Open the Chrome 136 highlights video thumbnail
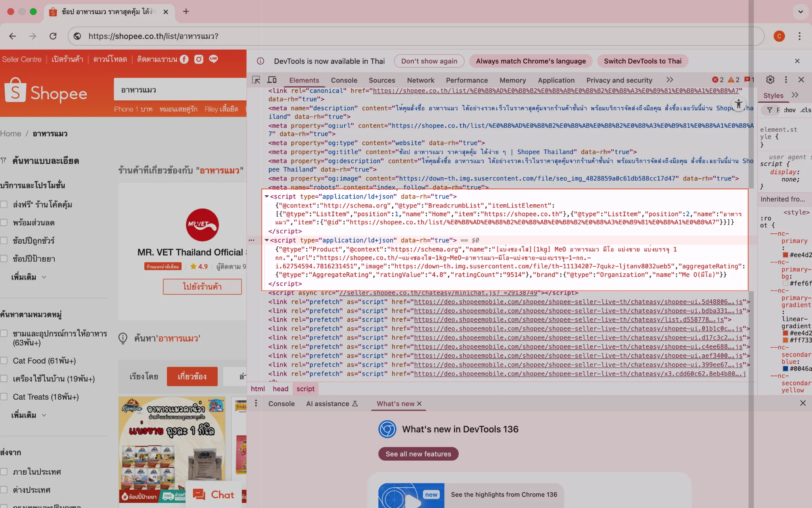The width and height of the screenshot is (812, 508). pyautogui.click(x=411, y=495)
